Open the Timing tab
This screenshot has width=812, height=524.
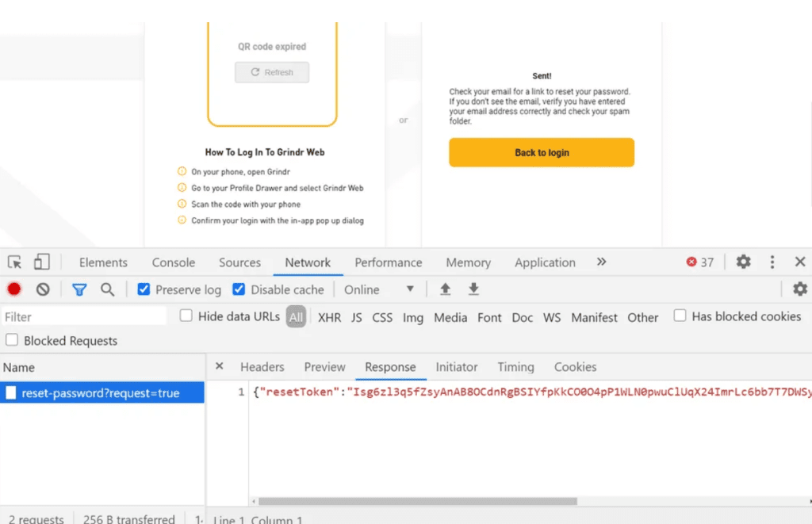pos(515,366)
